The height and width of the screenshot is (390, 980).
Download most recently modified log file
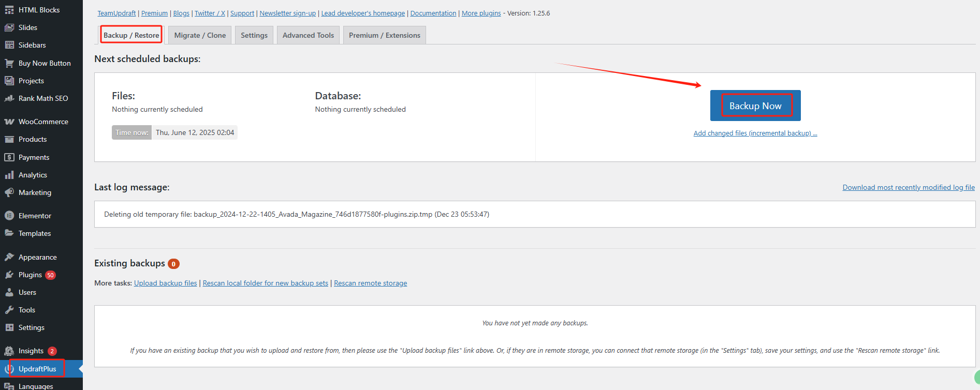coord(908,187)
